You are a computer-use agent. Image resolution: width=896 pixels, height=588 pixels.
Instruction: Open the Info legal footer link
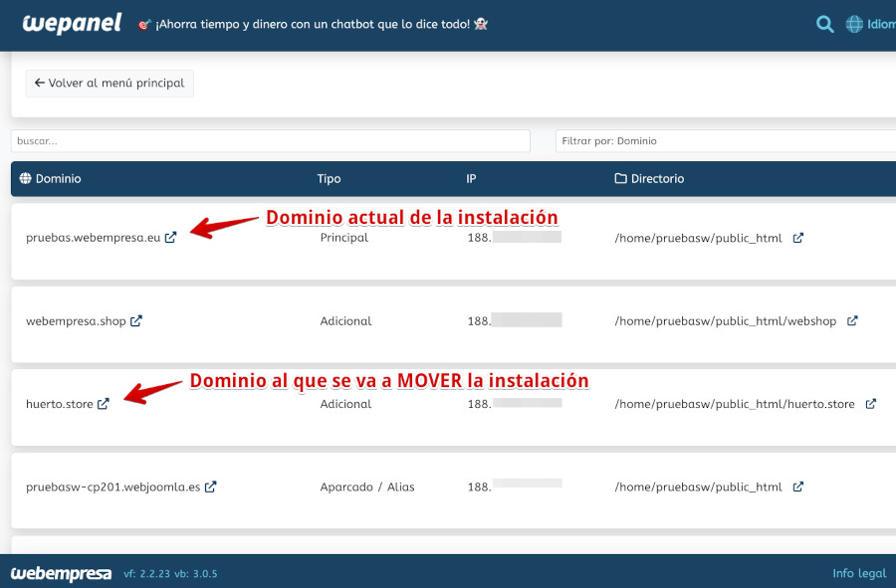859,573
